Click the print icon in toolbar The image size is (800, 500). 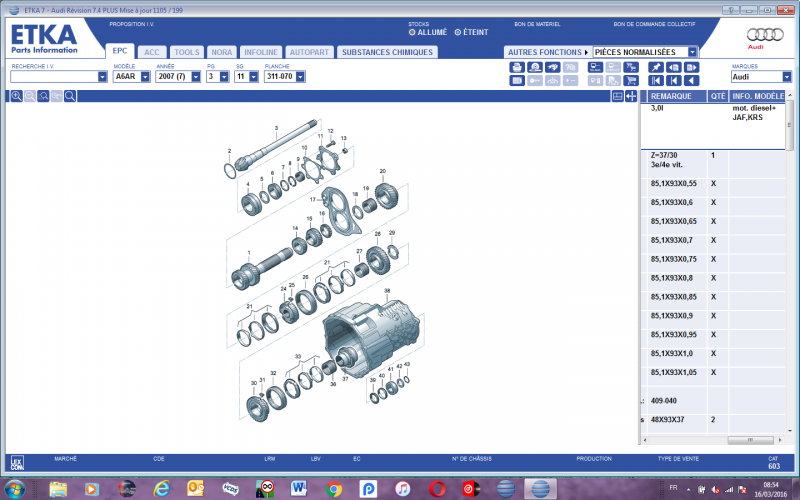pyautogui.click(x=517, y=67)
